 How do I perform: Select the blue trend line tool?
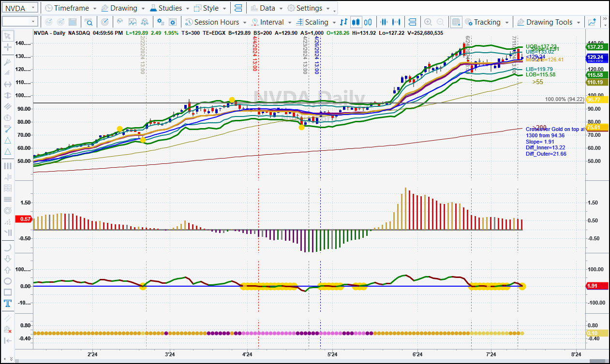point(8,129)
